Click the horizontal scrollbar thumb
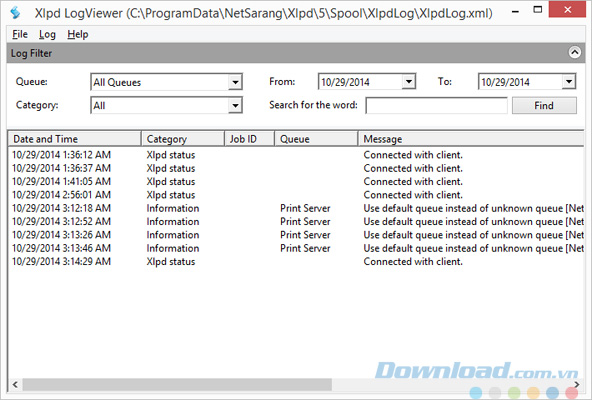The image size is (592, 400). pos(177,385)
